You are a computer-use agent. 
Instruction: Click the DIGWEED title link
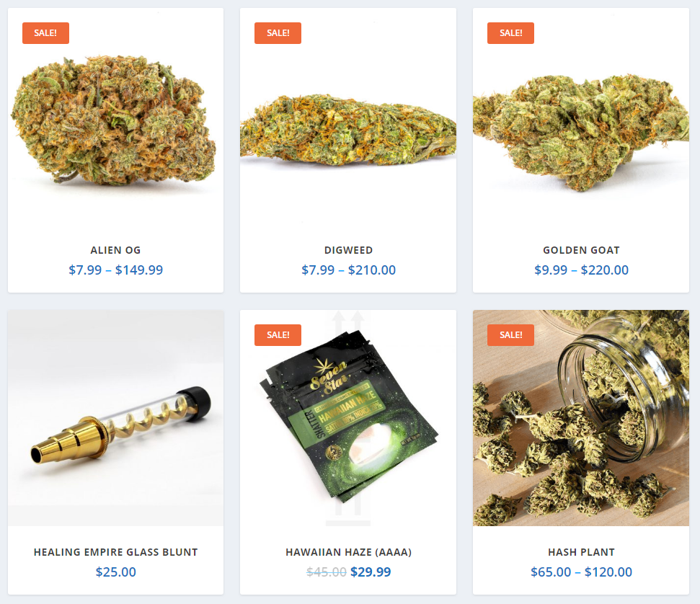(348, 250)
